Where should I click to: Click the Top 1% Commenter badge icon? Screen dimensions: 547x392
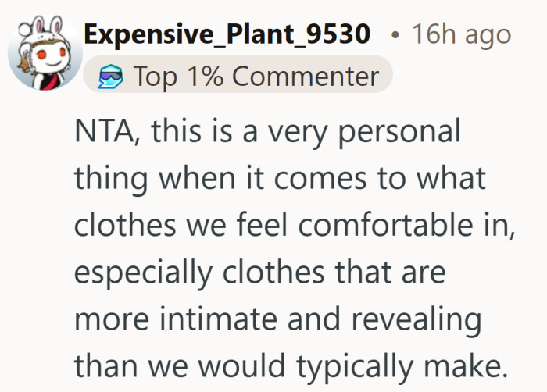(111, 77)
